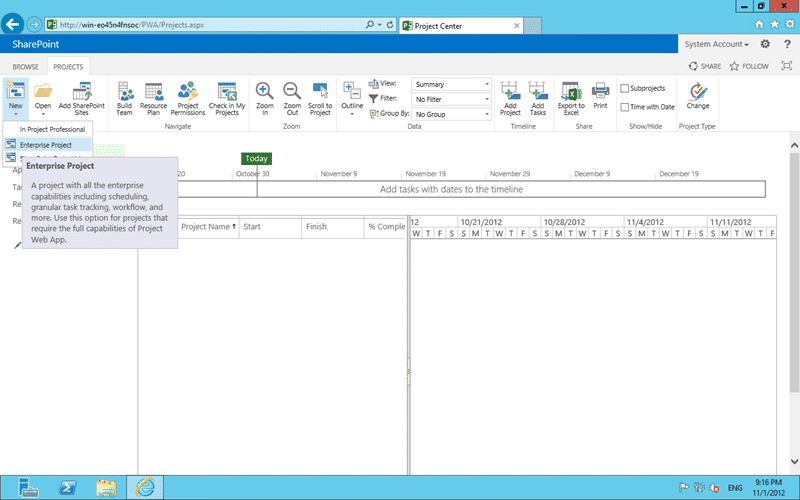This screenshot has height=500, width=800.
Task: Click the ENG language indicator
Action: (735, 488)
